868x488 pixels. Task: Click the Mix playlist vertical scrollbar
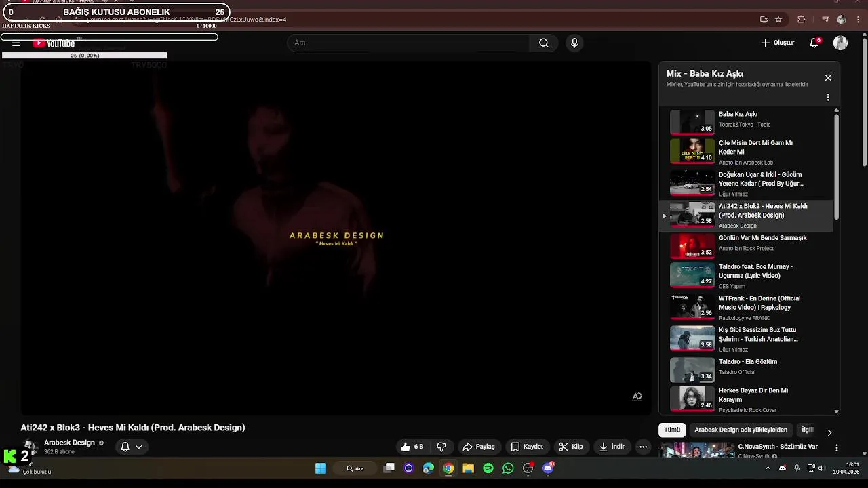tap(836, 166)
